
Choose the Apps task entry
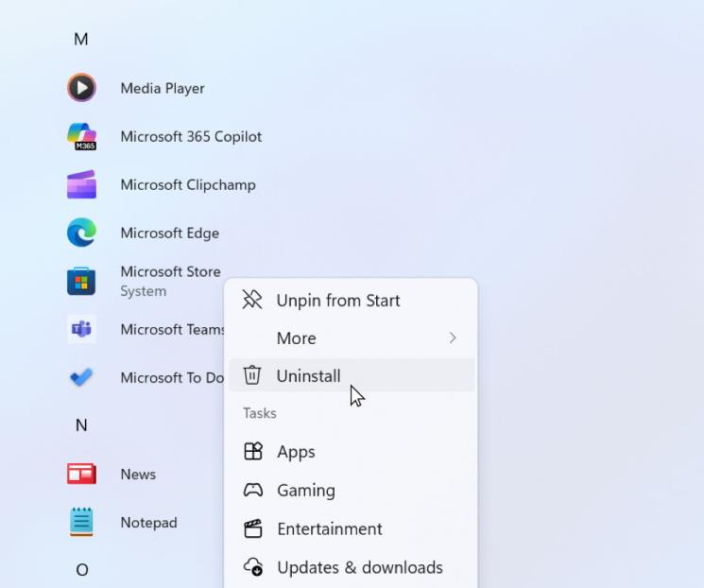click(x=352, y=452)
